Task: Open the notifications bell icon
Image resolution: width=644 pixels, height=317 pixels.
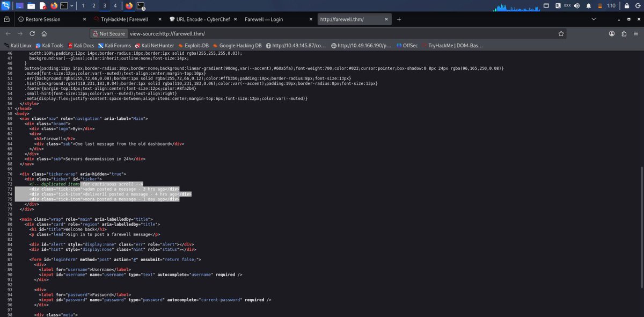Action: [589, 6]
